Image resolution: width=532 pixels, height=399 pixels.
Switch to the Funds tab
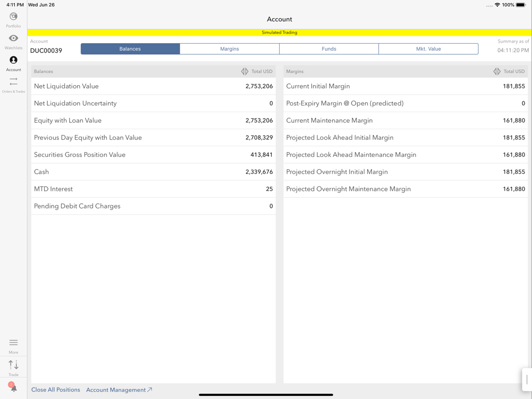point(329,49)
